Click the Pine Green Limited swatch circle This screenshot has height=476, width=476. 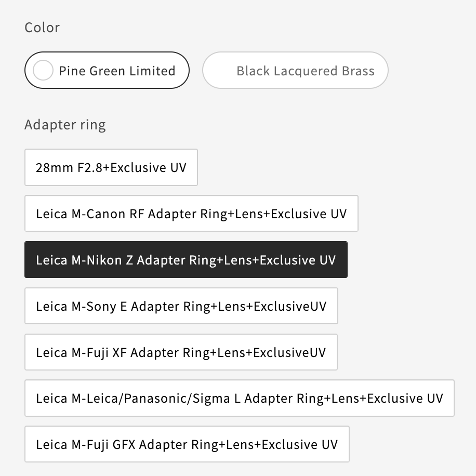tap(43, 70)
